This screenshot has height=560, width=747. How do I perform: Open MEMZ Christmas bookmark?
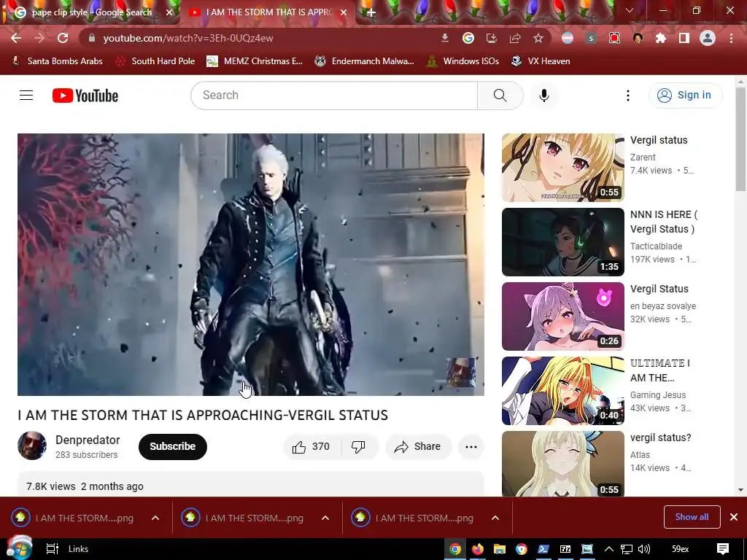tap(255, 61)
